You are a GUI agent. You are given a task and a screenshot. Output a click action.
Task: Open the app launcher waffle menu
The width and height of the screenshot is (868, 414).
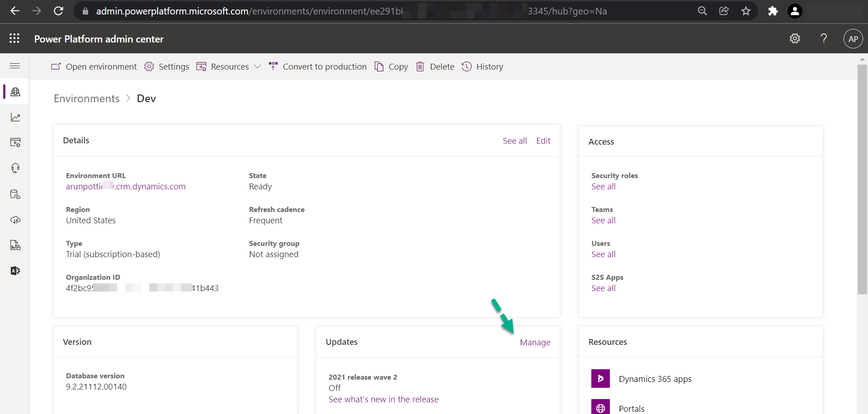pyautogui.click(x=14, y=38)
